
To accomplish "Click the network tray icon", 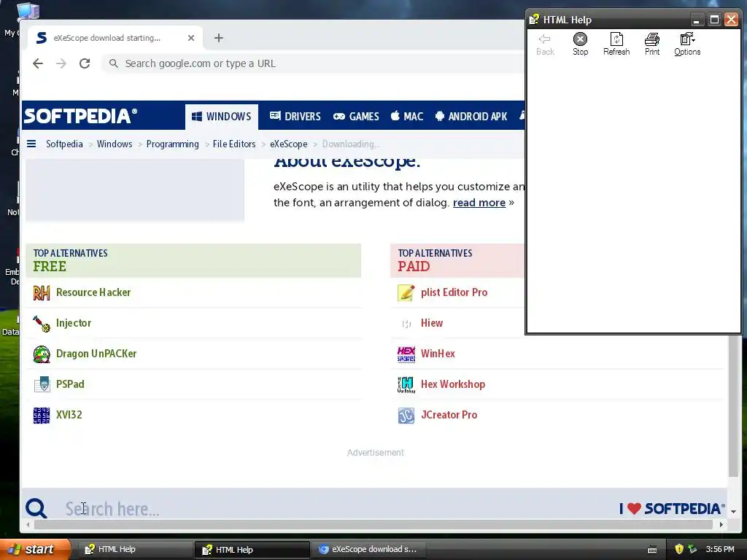I will [x=692, y=550].
